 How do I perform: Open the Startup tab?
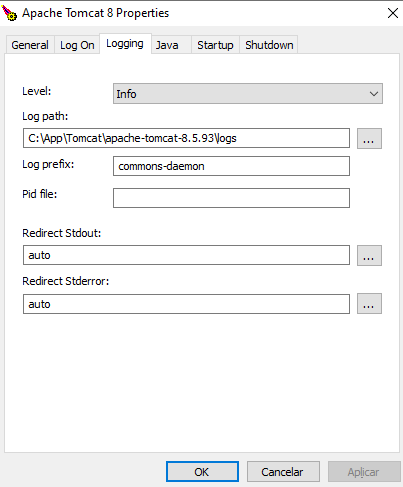[x=215, y=45]
